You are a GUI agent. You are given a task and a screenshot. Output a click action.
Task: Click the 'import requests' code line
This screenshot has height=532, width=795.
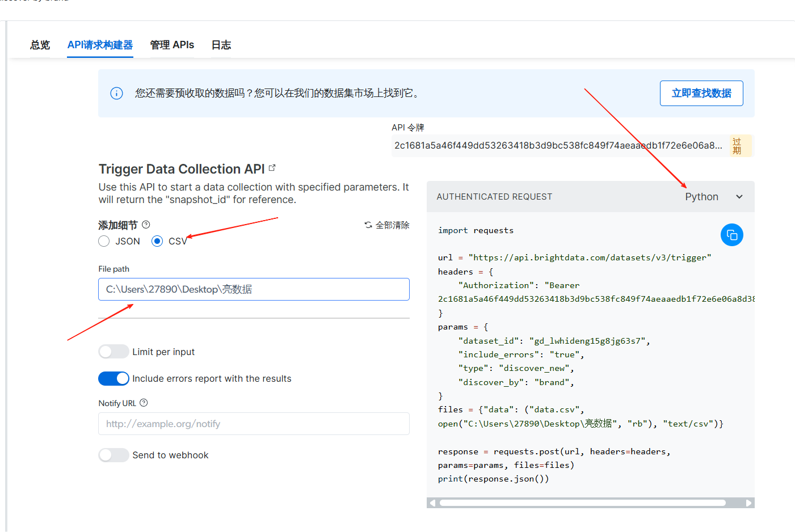pos(476,230)
